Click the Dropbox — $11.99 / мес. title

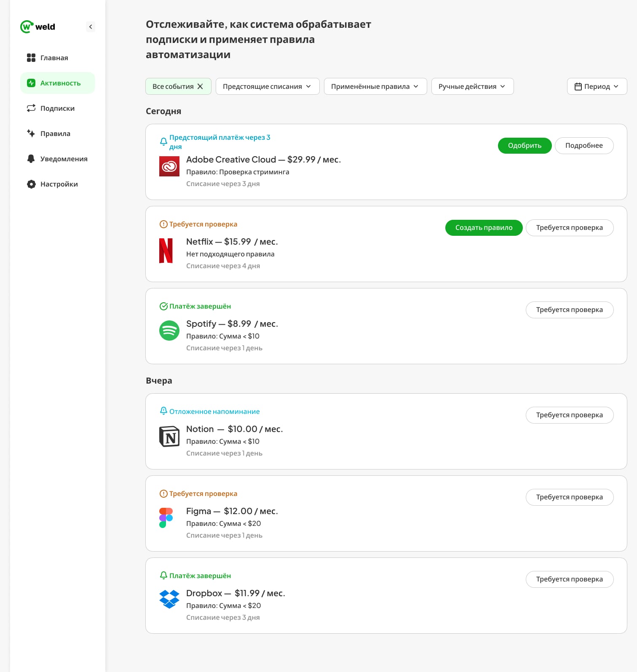(236, 593)
